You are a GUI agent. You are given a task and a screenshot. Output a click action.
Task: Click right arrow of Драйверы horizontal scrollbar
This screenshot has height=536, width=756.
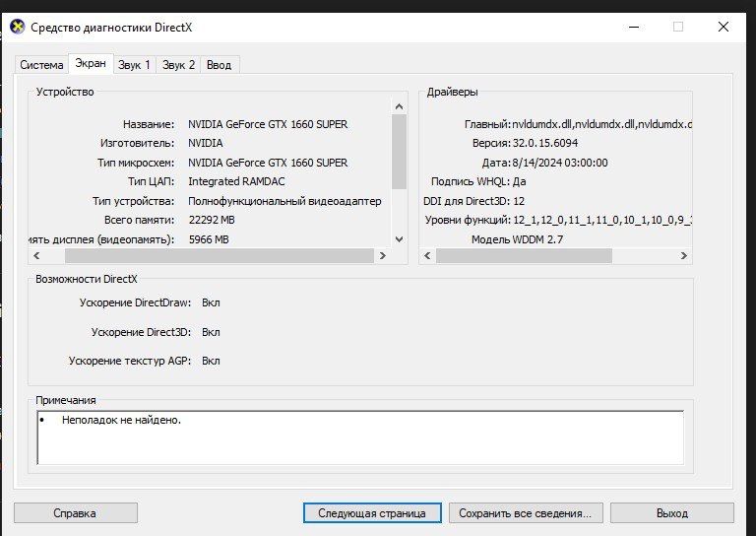[x=684, y=256]
